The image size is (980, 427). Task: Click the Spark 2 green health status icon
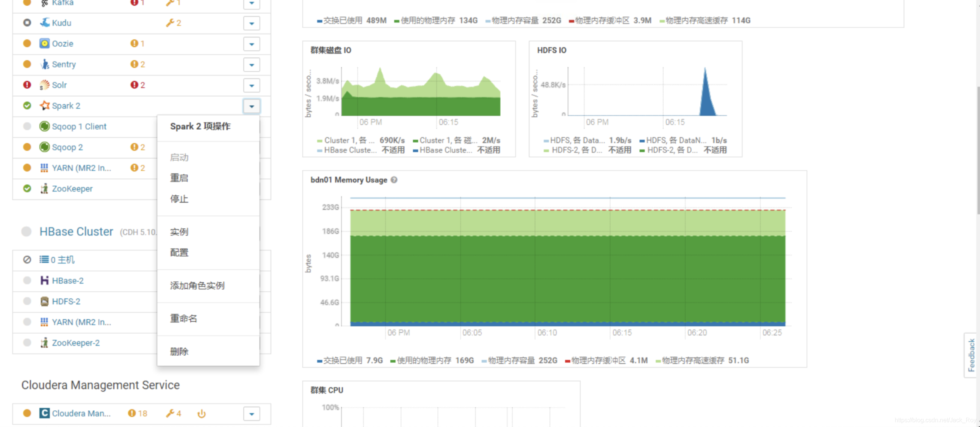pos(27,105)
